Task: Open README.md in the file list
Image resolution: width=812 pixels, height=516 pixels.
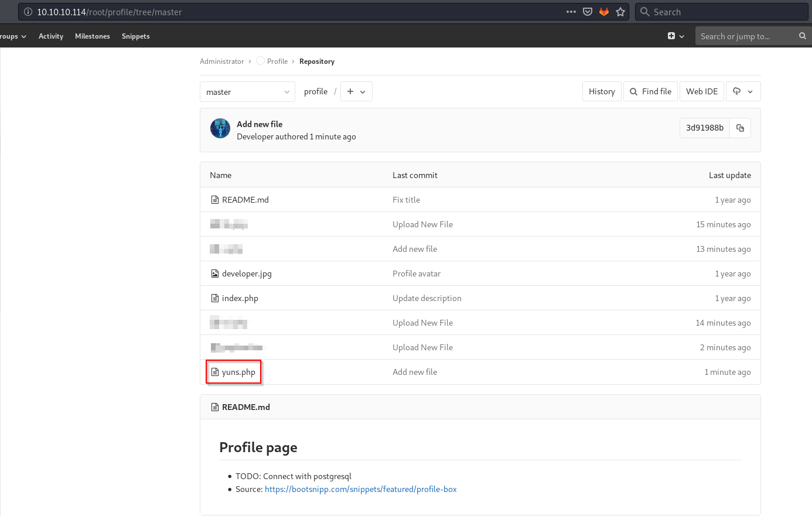Action: (245, 200)
